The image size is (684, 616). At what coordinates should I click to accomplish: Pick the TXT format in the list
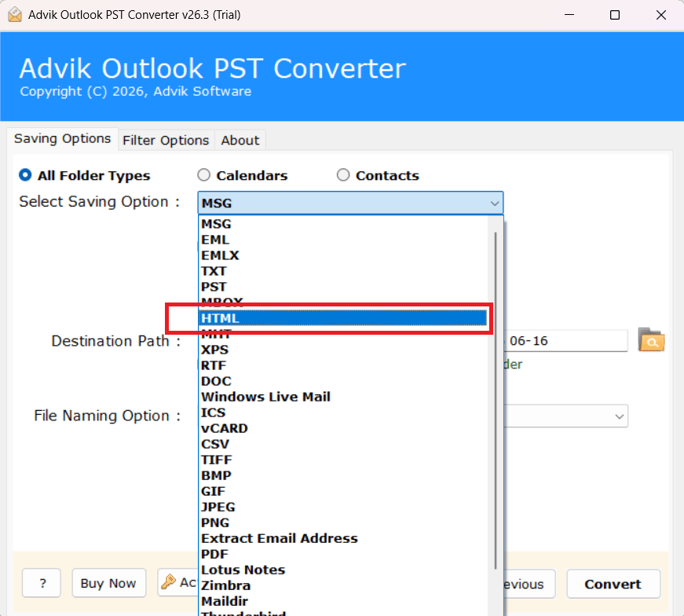(x=343, y=271)
